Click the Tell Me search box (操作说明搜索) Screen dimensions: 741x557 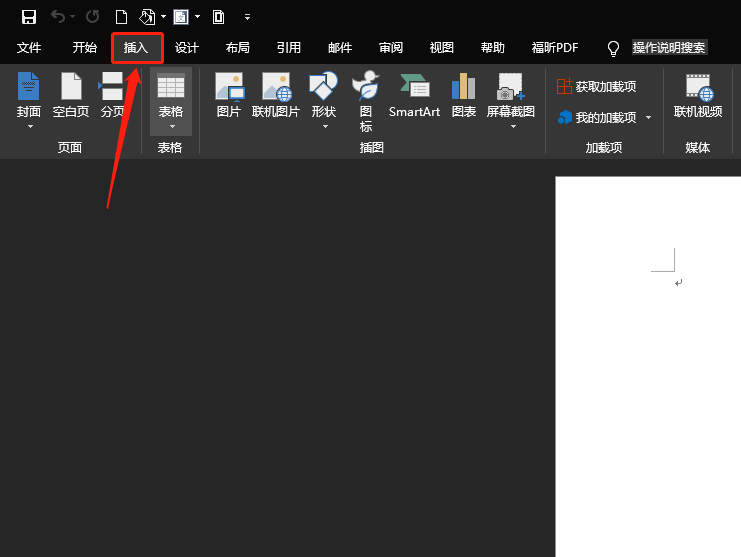669,48
